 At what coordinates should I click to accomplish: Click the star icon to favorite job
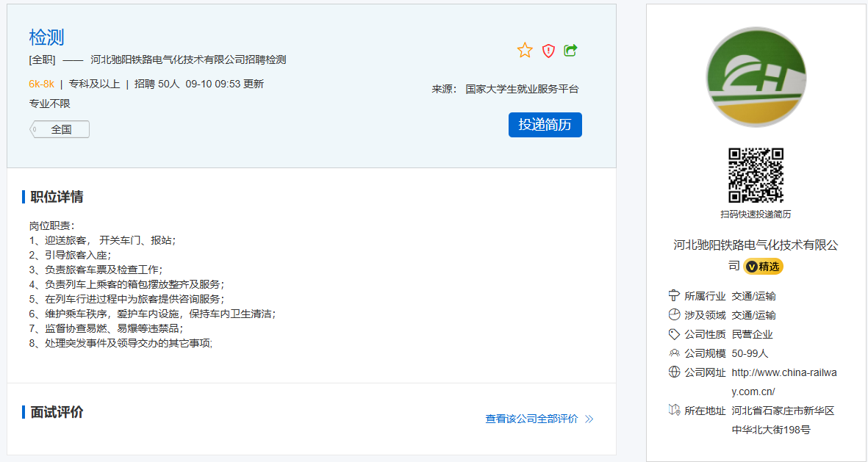point(525,51)
